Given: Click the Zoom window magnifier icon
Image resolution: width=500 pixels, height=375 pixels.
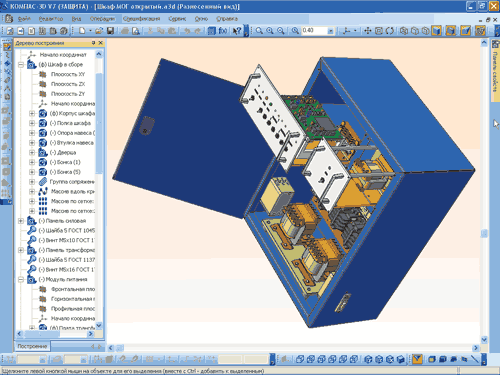Looking at the screenshot, I should pos(259,31).
